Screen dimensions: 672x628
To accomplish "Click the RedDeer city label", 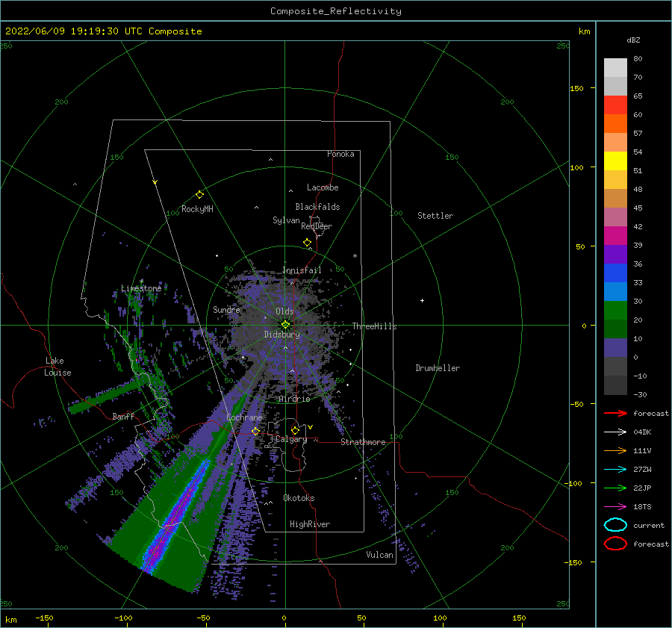I will point(317,226).
